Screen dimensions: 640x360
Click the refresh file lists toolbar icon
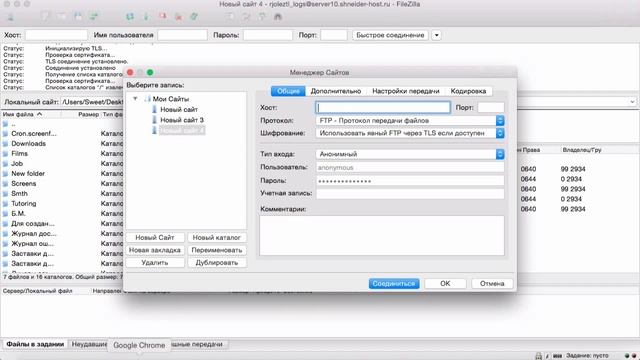point(130,17)
